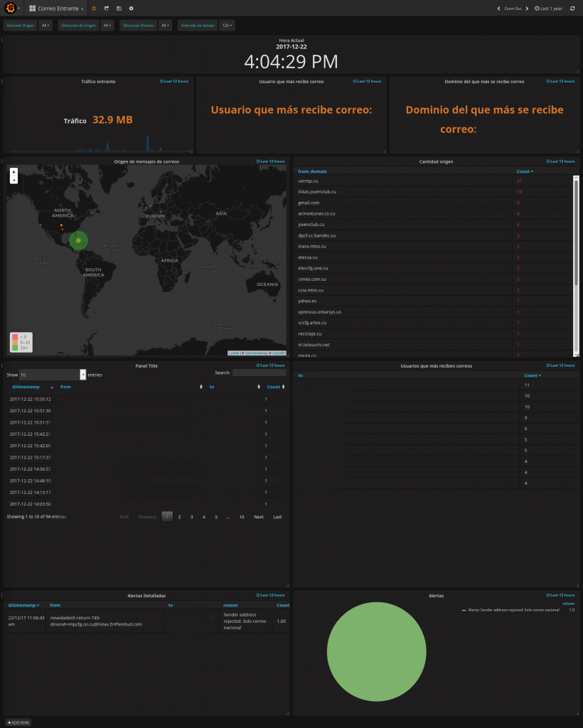Click the Grafana logo icon
The height and width of the screenshot is (728, 583).
pyautogui.click(x=10, y=8)
